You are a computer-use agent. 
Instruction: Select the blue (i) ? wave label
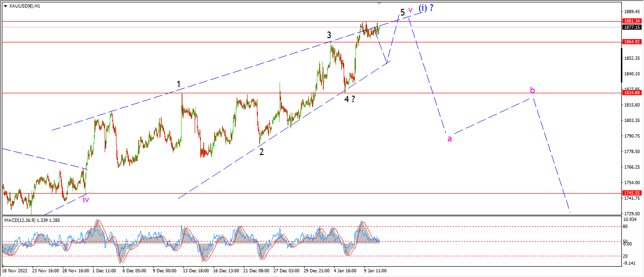click(426, 8)
